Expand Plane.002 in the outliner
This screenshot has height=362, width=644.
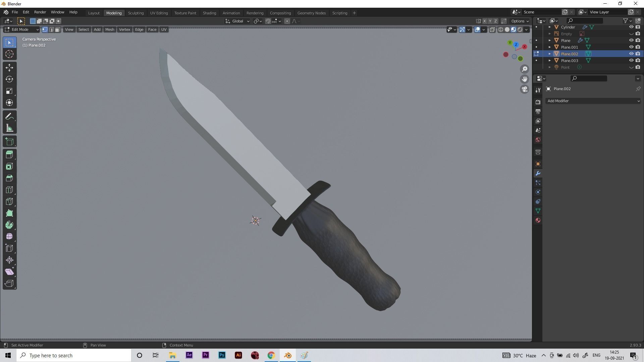click(549, 54)
